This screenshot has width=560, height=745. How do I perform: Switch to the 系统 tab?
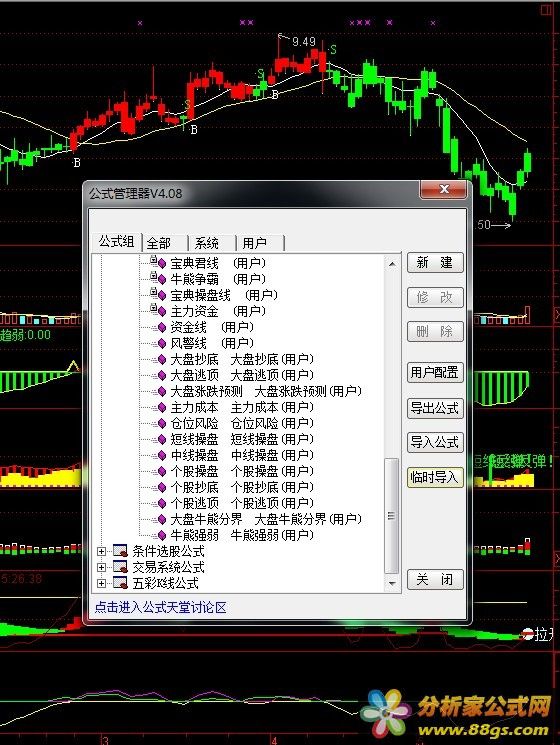pos(212,243)
